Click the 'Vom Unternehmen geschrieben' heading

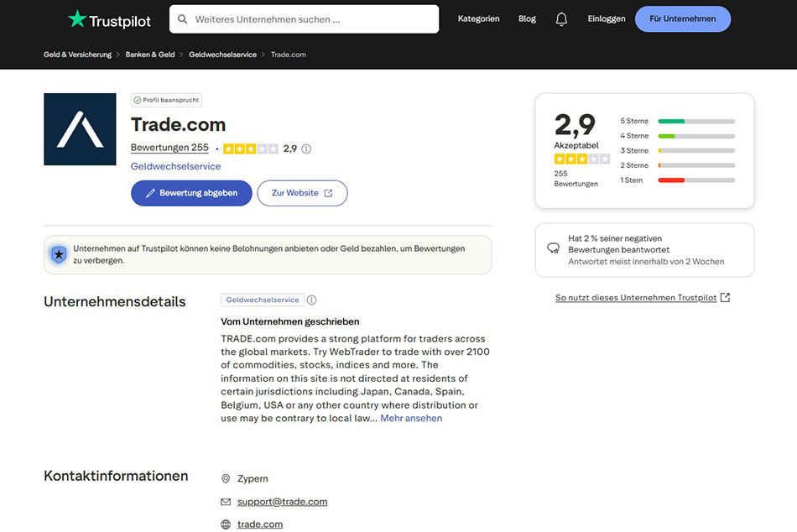(289, 321)
